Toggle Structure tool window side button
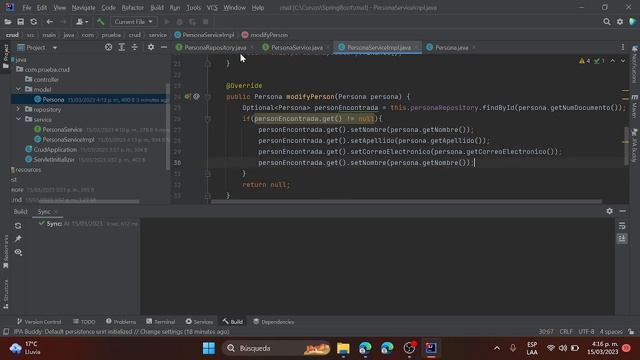The width and height of the screenshot is (640, 360). 5,294
